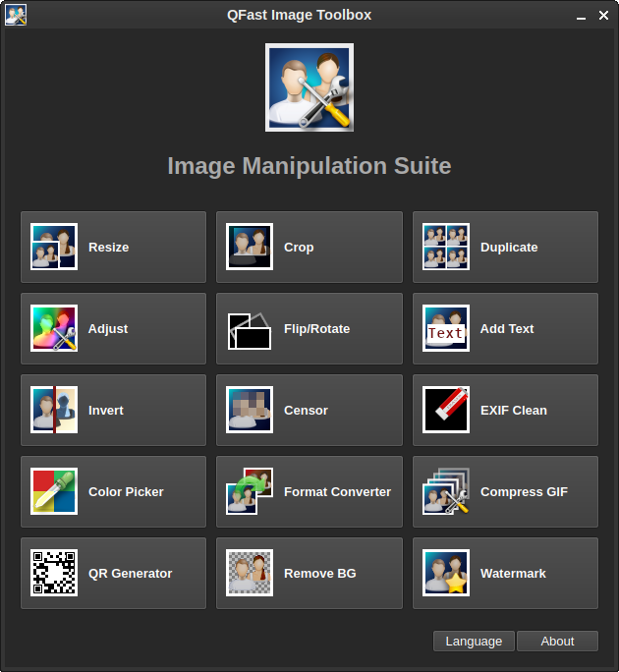
Task: Select the Crop tool icon
Action: (x=250, y=248)
